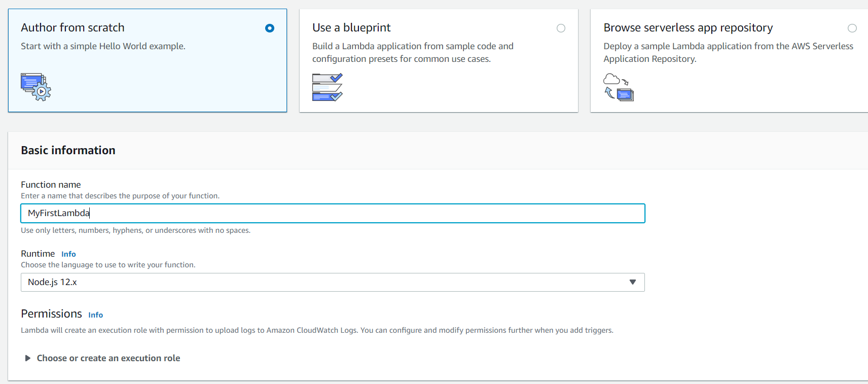Click the Author from scratch card title
This screenshot has width=868, height=384.
pyautogui.click(x=73, y=27)
